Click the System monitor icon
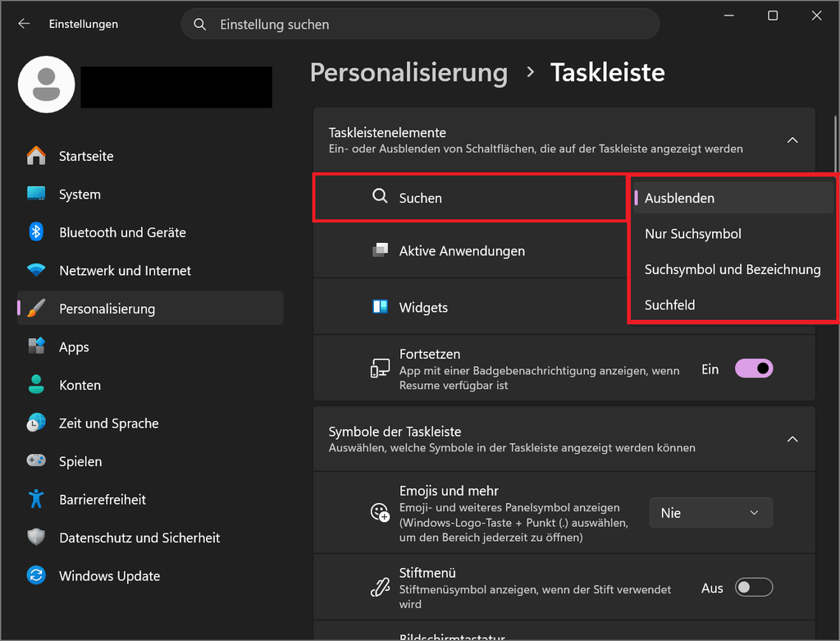 (36, 194)
